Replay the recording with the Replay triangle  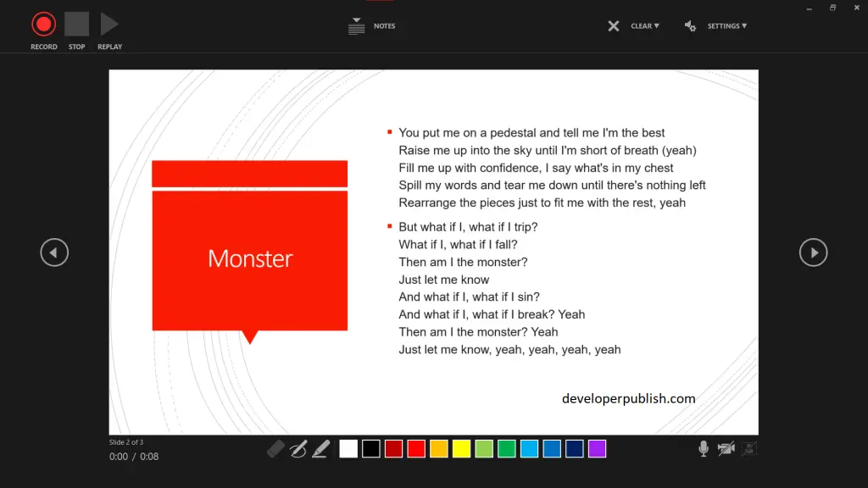click(109, 25)
